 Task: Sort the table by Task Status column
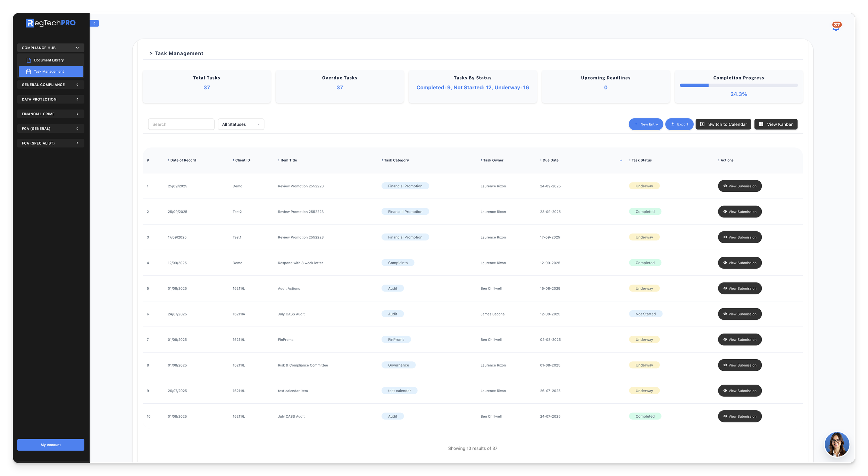click(x=641, y=160)
